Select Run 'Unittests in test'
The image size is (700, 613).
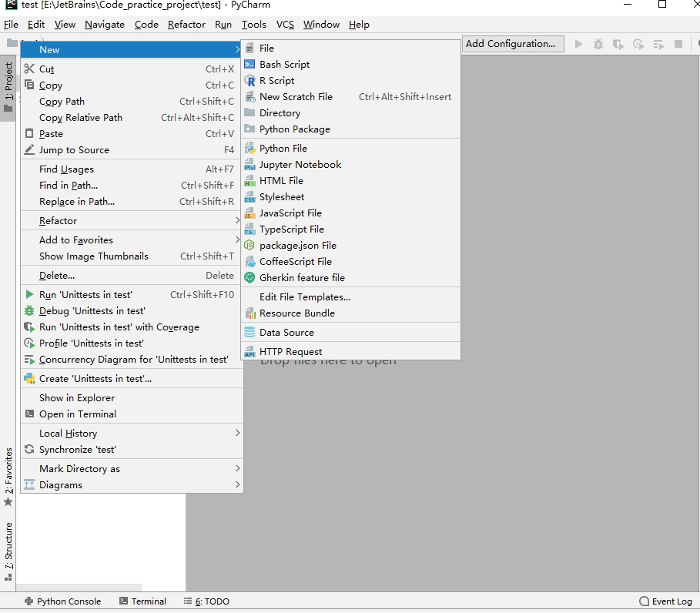(85, 295)
